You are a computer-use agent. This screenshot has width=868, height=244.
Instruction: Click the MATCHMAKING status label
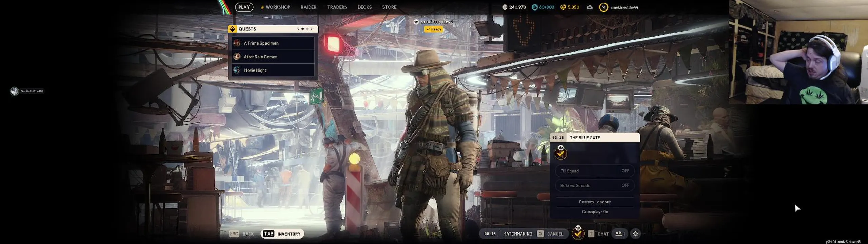click(517, 234)
